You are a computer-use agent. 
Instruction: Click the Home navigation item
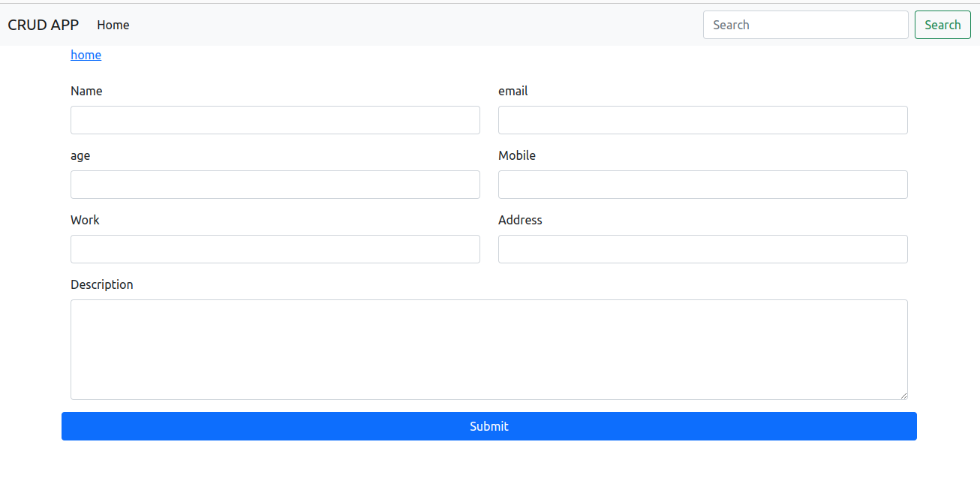pos(113,25)
